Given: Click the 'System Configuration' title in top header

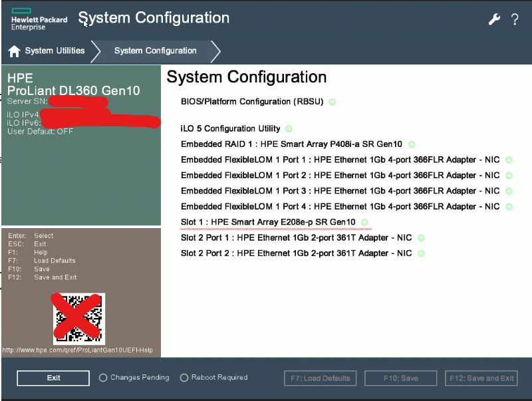Looking at the screenshot, I should [154, 18].
